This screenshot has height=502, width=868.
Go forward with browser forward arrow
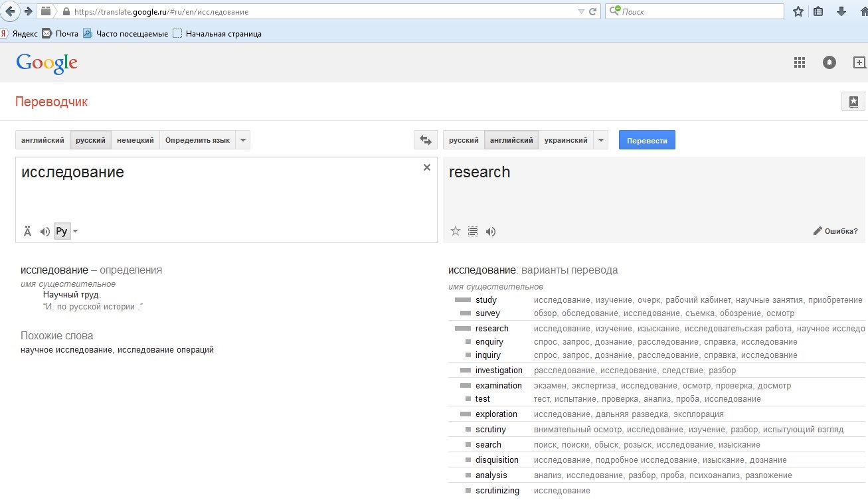click(28, 11)
